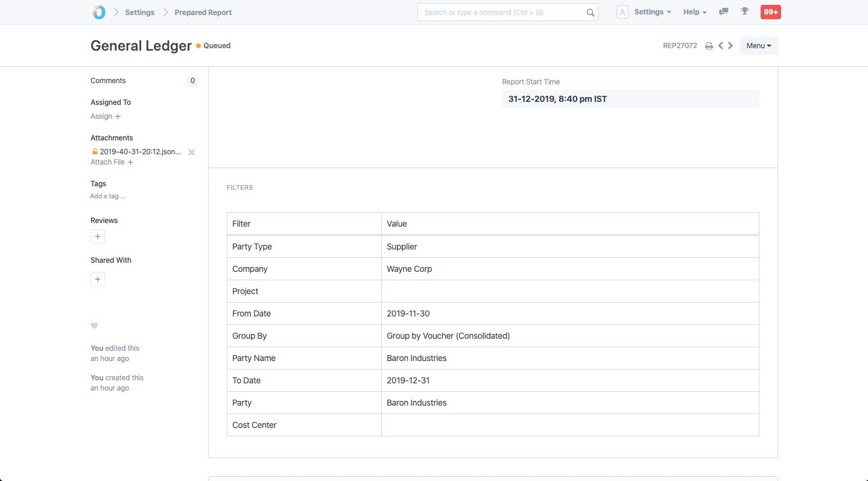This screenshot has height=481, width=868.
Task: Attach a new file to the report
Action: (x=111, y=162)
